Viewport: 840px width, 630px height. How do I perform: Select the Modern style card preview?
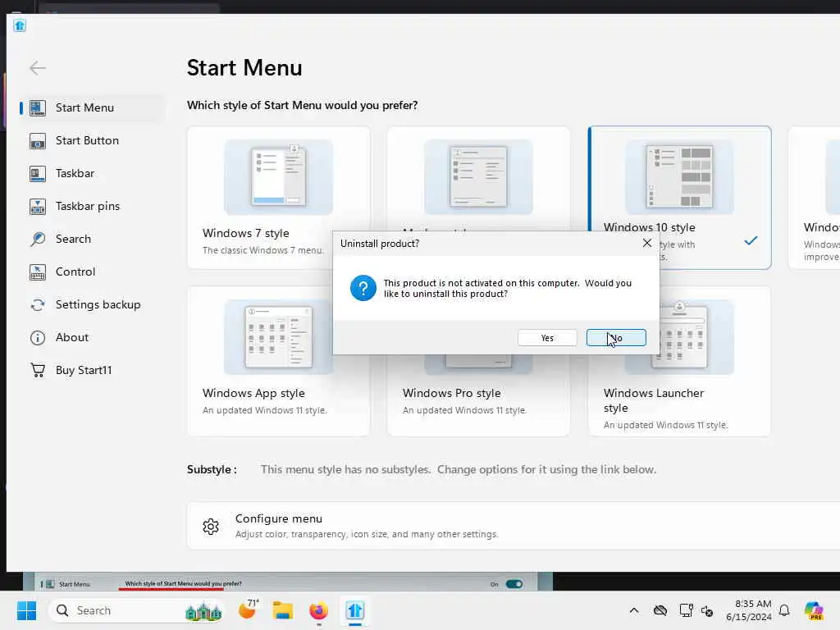click(x=478, y=177)
